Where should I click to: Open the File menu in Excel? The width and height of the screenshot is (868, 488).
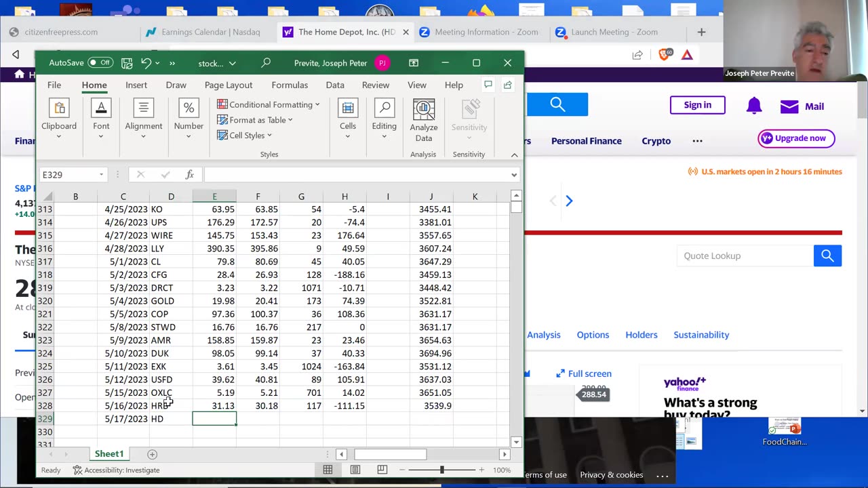54,85
